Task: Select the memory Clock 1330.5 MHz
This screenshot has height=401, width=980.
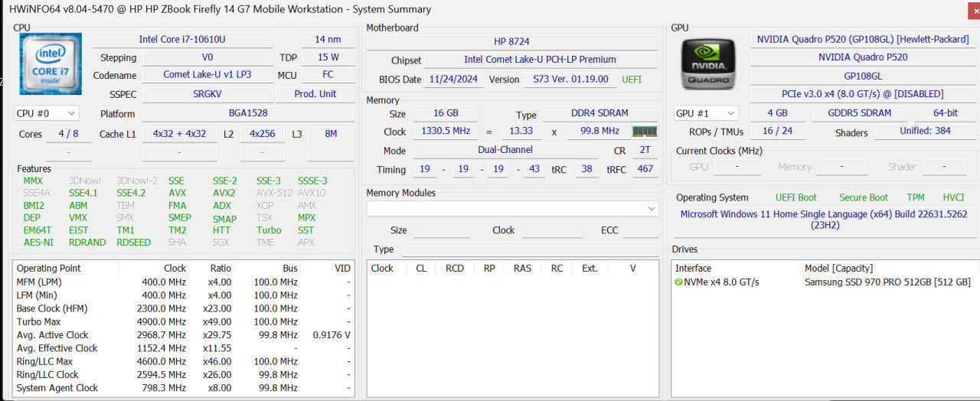Action: tap(446, 131)
